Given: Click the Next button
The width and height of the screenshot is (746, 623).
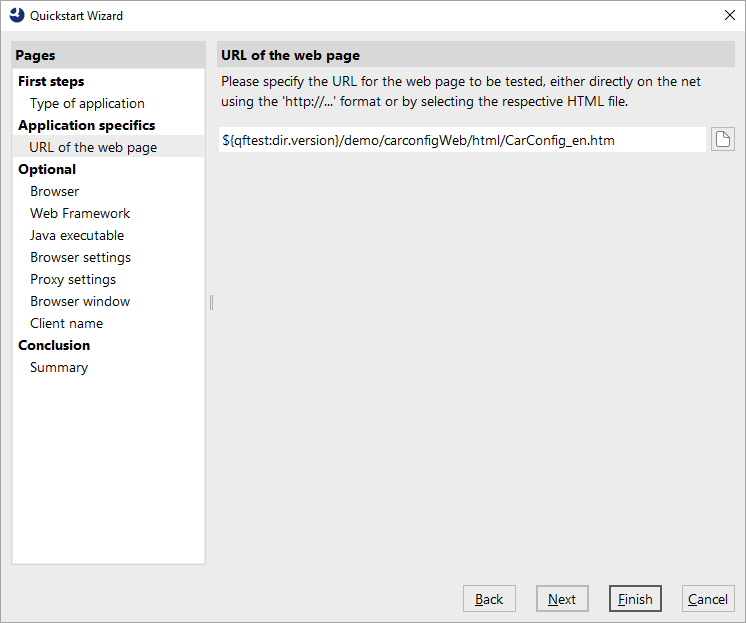Looking at the screenshot, I should pos(562,599).
